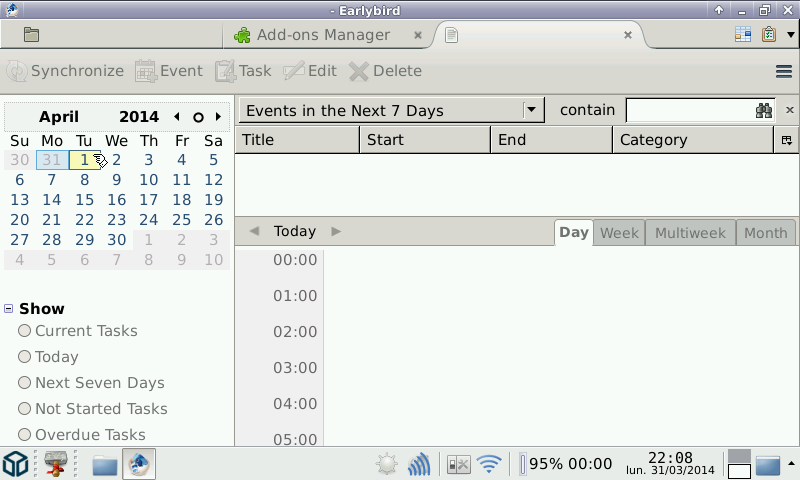The width and height of the screenshot is (800, 480).
Task: Create a new Event from toolbar
Action: point(168,71)
